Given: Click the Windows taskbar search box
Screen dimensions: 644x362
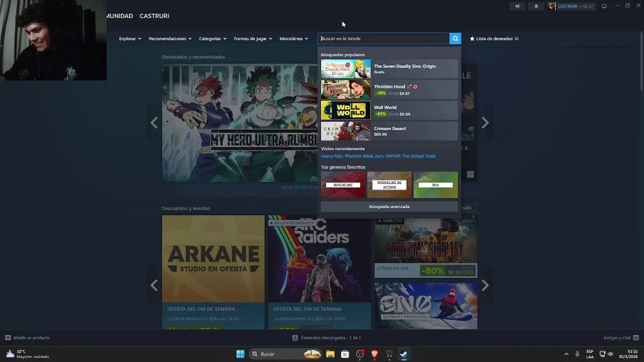Looking at the screenshot, I should [286, 354].
